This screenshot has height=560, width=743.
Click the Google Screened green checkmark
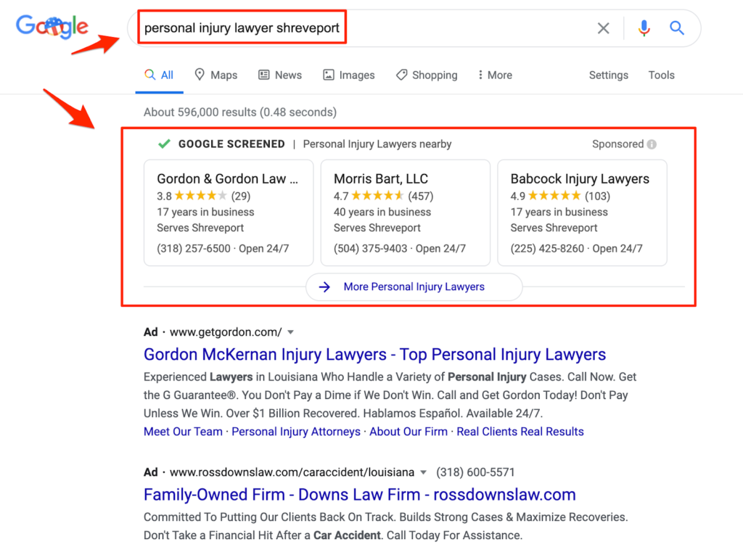click(x=165, y=144)
